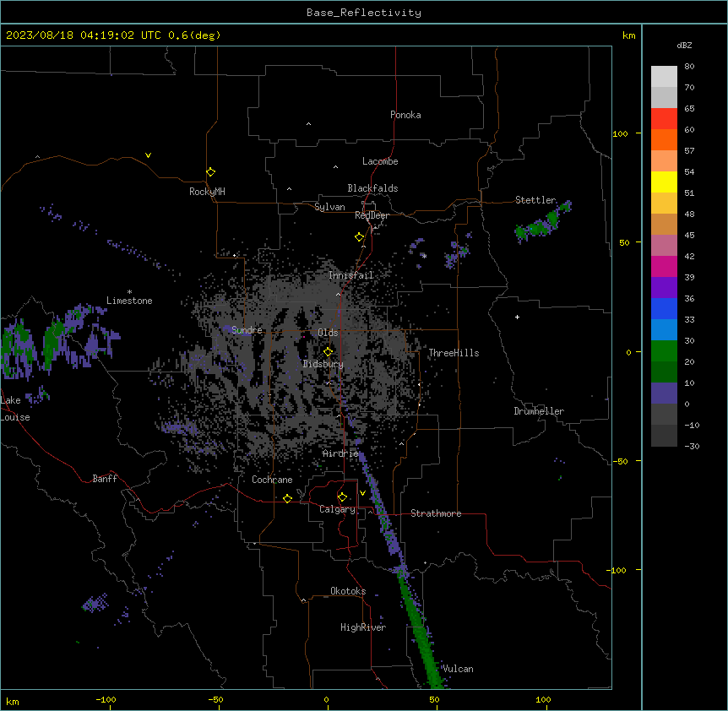Click the white caret marker south of Ponoka

click(308, 124)
